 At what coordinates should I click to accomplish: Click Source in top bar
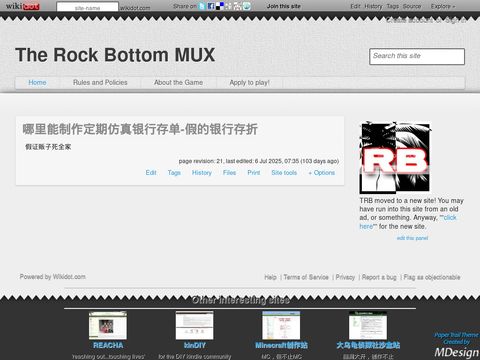(412, 6)
